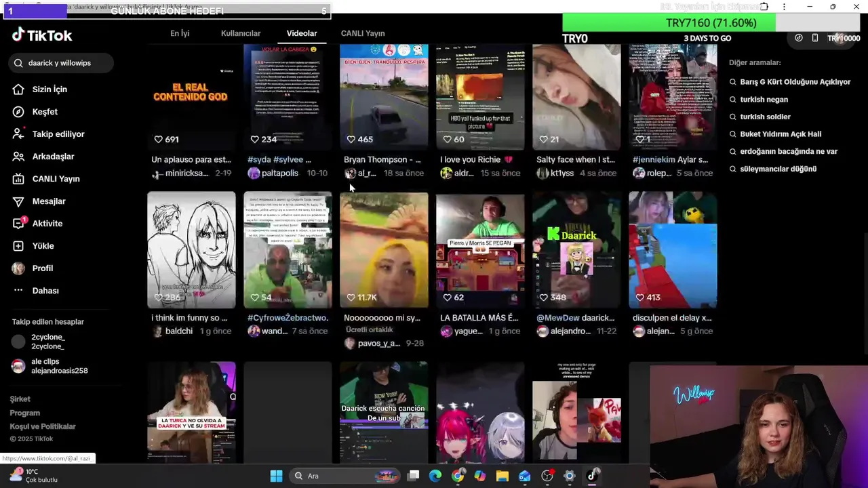Screen dimensions: 868x488
Task: Switch to the Kullanıcılar tab
Action: point(241,33)
